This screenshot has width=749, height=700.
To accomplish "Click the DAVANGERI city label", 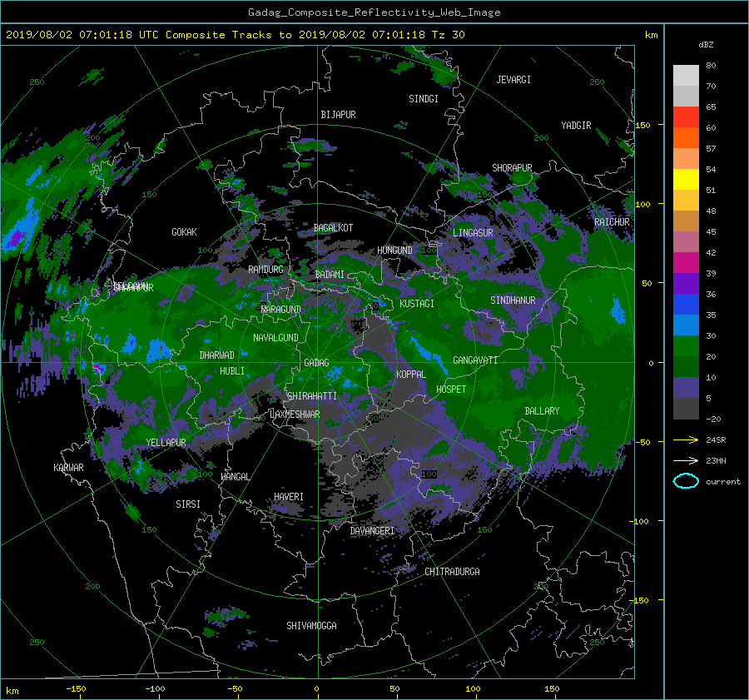I will click(372, 531).
